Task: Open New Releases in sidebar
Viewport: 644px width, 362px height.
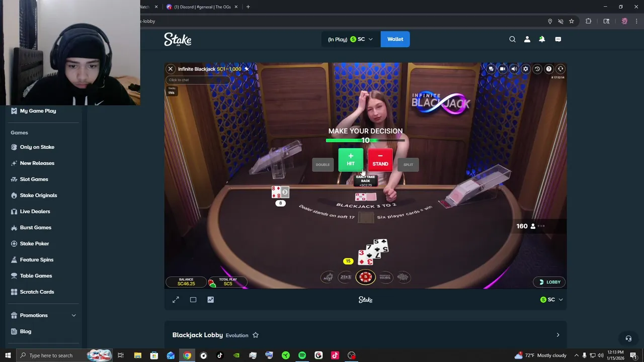Action: coord(37,163)
